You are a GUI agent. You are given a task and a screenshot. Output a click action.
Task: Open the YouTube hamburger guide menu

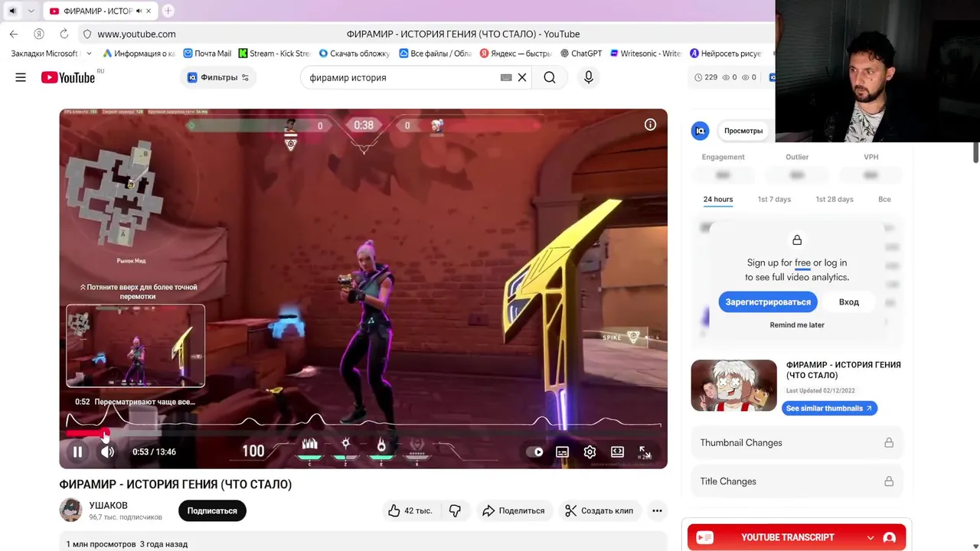pos(21,77)
